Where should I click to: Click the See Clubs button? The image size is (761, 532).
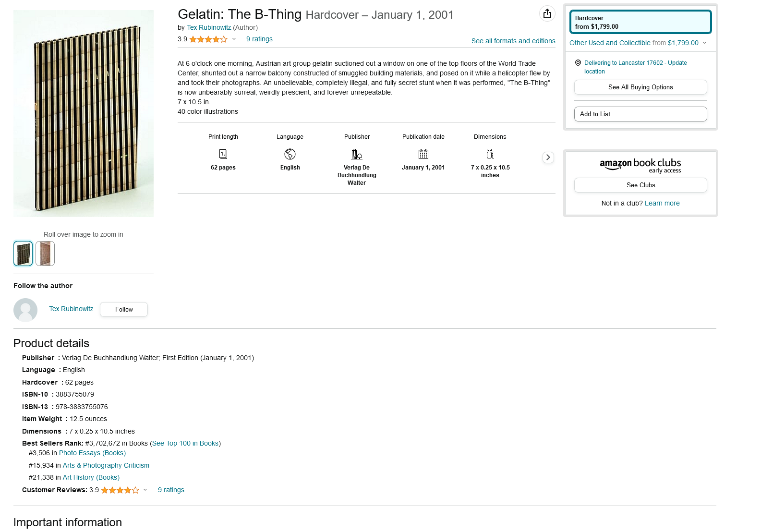click(x=640, y=185)
